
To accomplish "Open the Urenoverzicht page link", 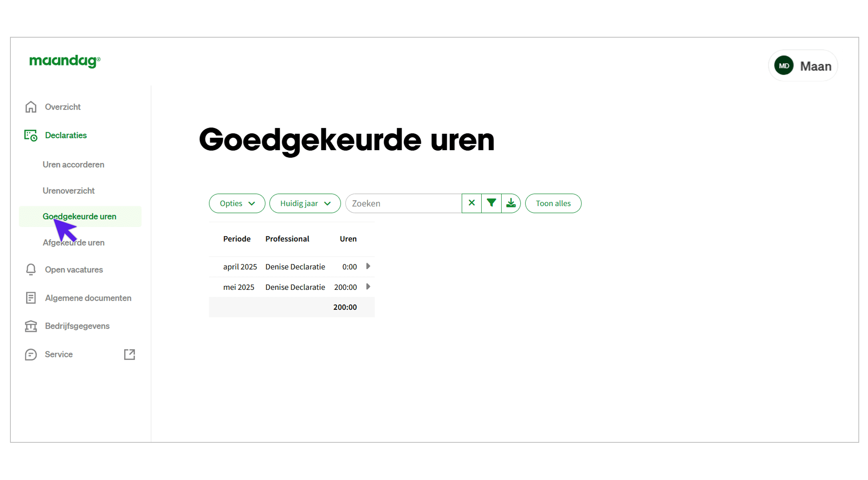I will click(69, 190).
